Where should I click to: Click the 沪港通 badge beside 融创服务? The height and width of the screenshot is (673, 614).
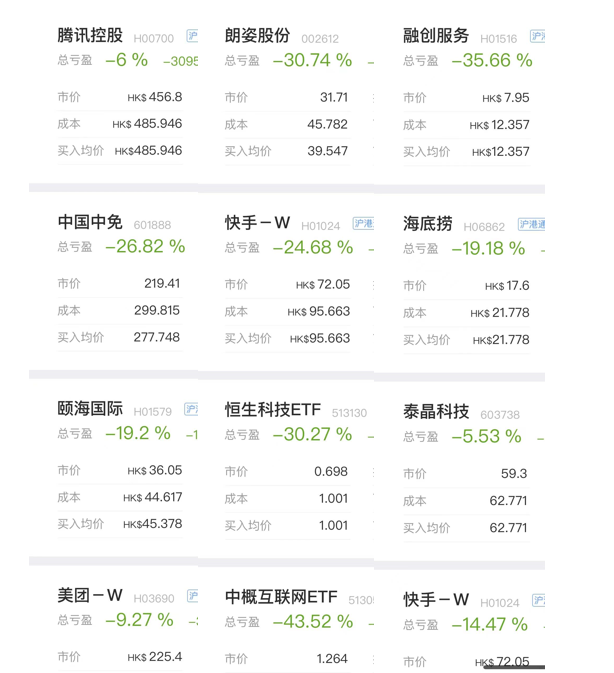[538, 36]
